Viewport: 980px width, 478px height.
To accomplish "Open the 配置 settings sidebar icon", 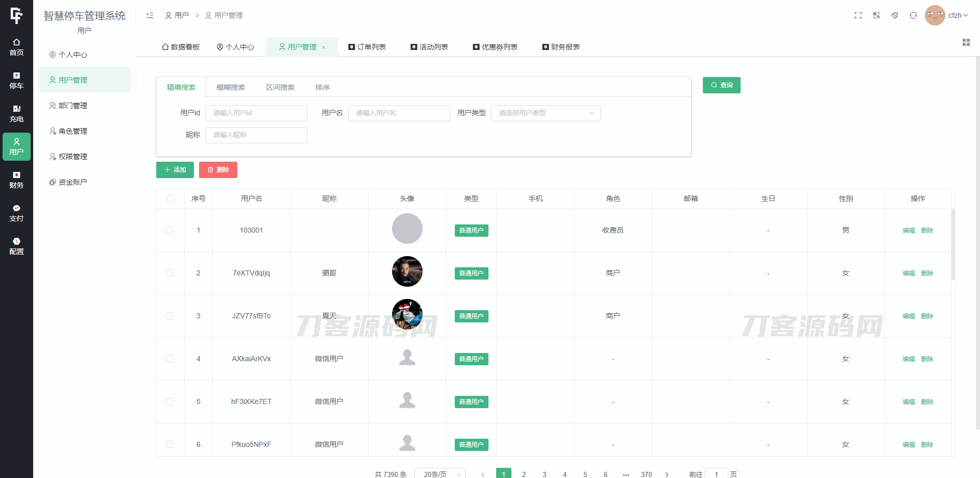I will [x=16, y=246].
